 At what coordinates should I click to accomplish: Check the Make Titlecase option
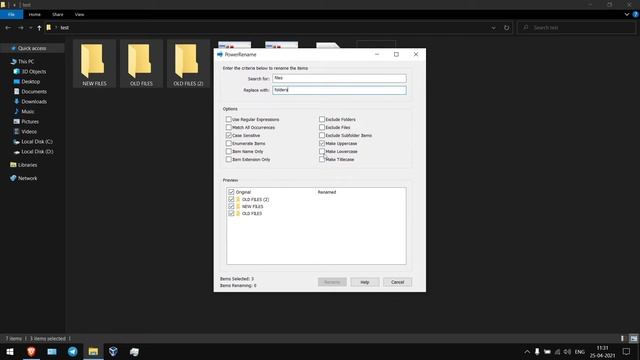coord(322,159)
